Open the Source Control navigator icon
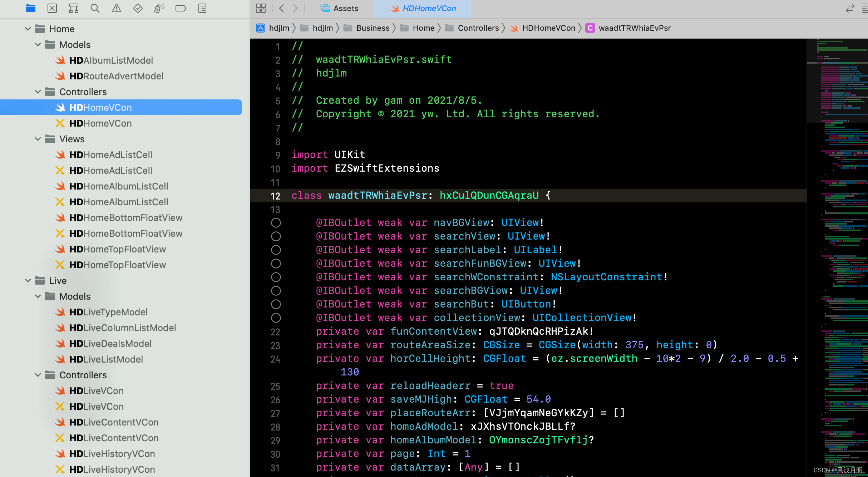The height and width of the screenshot is (477, 868). pyautogui.click(x=52, y=8)
